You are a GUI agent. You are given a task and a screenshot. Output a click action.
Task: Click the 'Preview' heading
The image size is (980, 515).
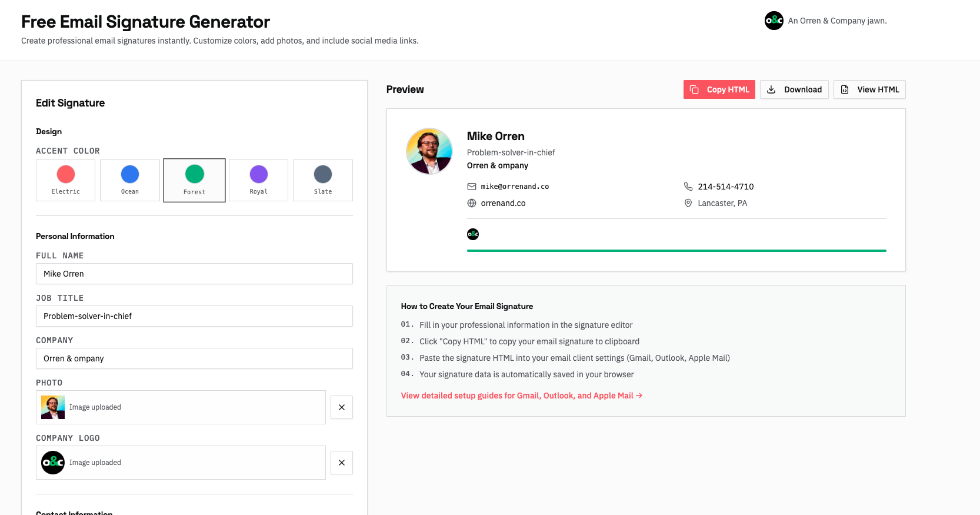tap(405, 89)
